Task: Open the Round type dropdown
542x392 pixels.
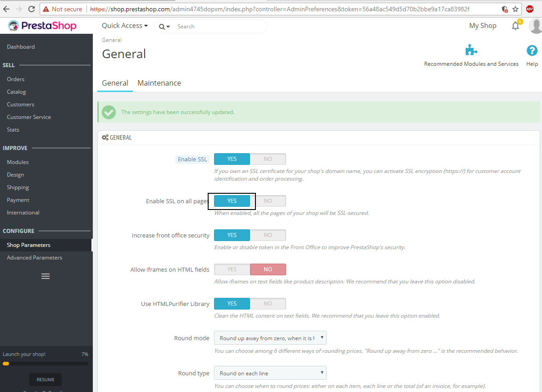Action: [x=270, y=373]
